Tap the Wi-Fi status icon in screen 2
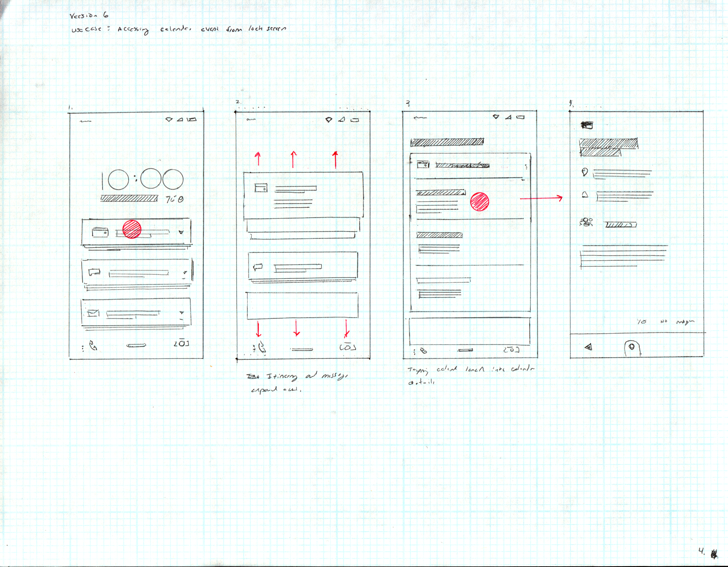Screen dimensions: 728x567 [329, 119]
